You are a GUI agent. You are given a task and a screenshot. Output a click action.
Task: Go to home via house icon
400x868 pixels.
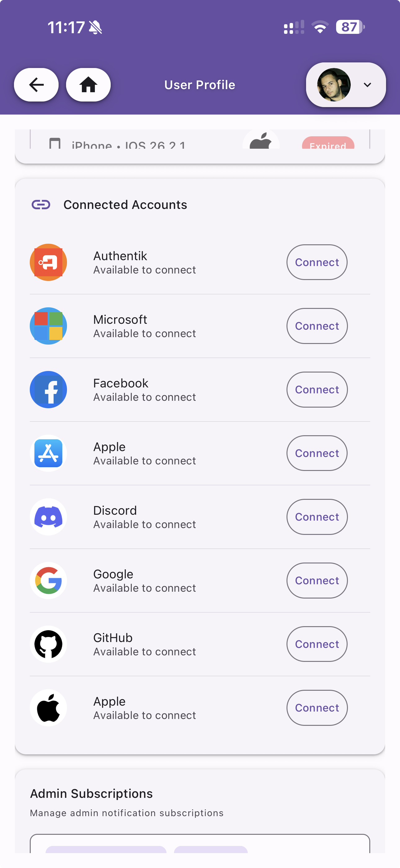pos(88,84)
